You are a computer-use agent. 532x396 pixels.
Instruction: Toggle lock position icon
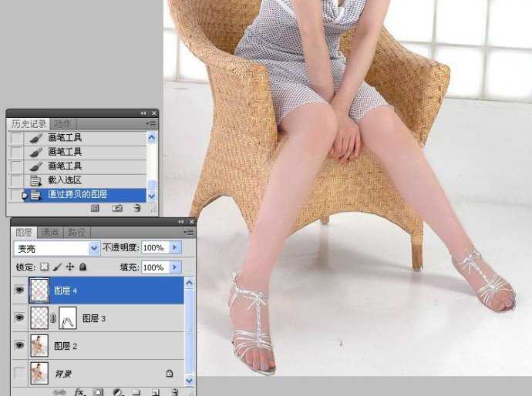pyautogui.click(x=70, y=267)
